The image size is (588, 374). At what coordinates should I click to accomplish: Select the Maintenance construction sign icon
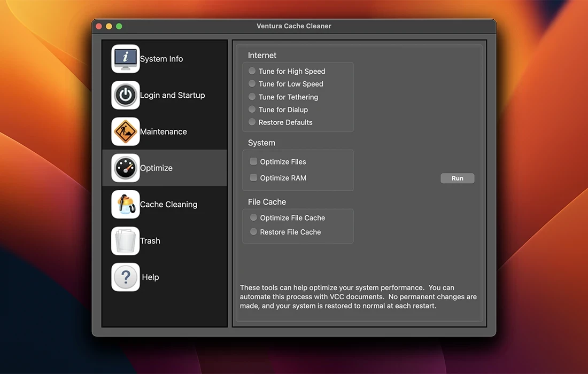pyautogui.click(x=126, y=131)
